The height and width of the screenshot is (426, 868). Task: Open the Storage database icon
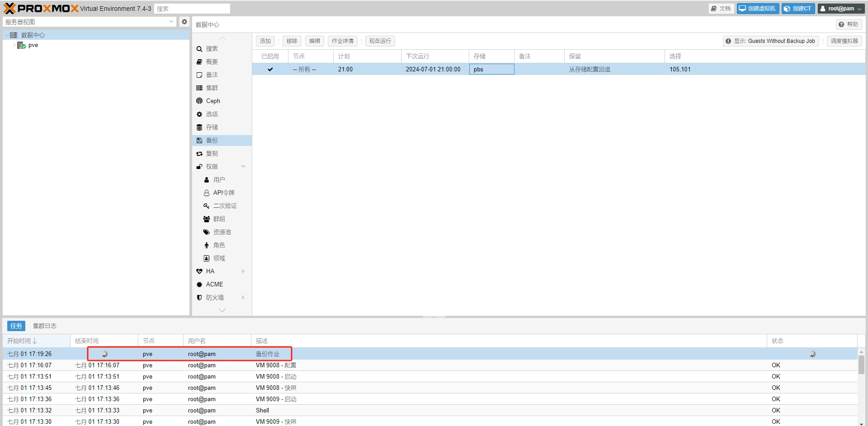click(x=199, y=127)
